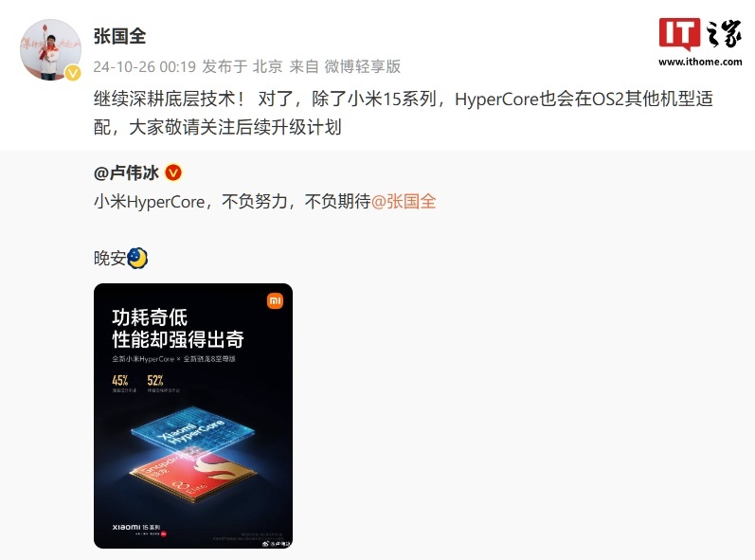755x560 pixels.
Task: Click the Weibo watermark at the poster's bottom
Action: pyautogui.click(x=277, y=544)
